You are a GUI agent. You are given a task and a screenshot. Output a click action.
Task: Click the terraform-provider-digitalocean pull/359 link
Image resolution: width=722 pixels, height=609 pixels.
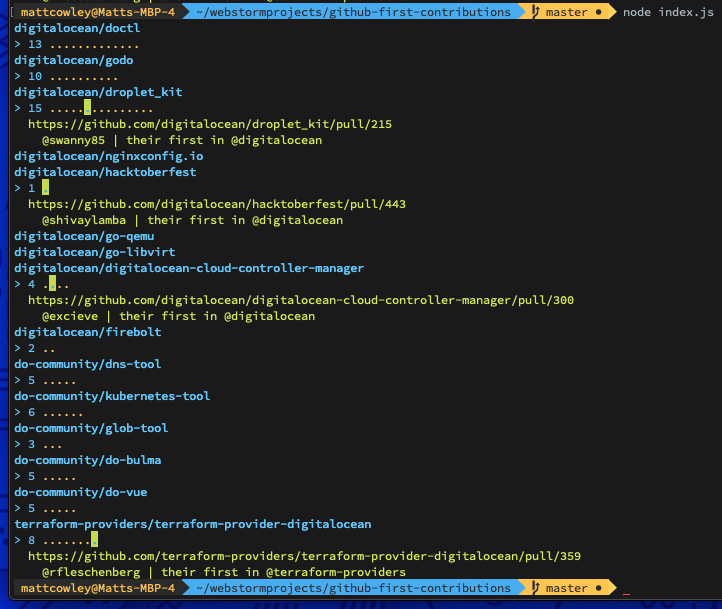(x=304, y=556)
